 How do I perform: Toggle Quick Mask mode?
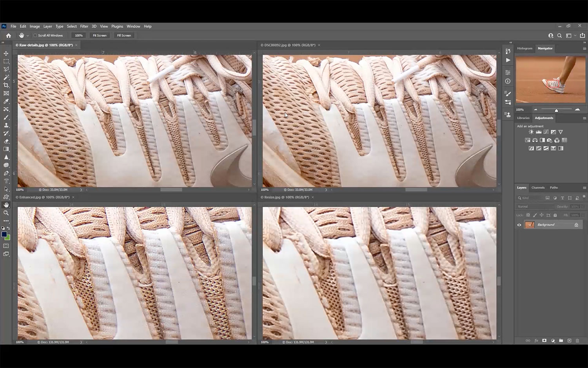(6, 246)
